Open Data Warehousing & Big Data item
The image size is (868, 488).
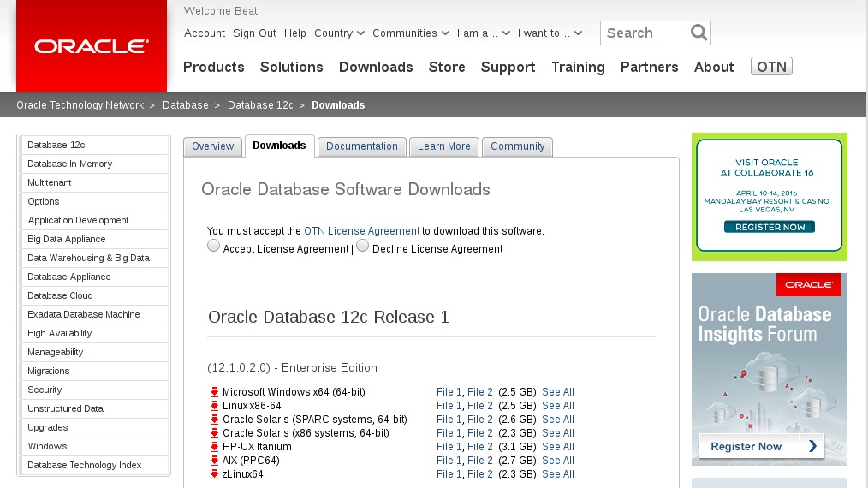(95, 258)
